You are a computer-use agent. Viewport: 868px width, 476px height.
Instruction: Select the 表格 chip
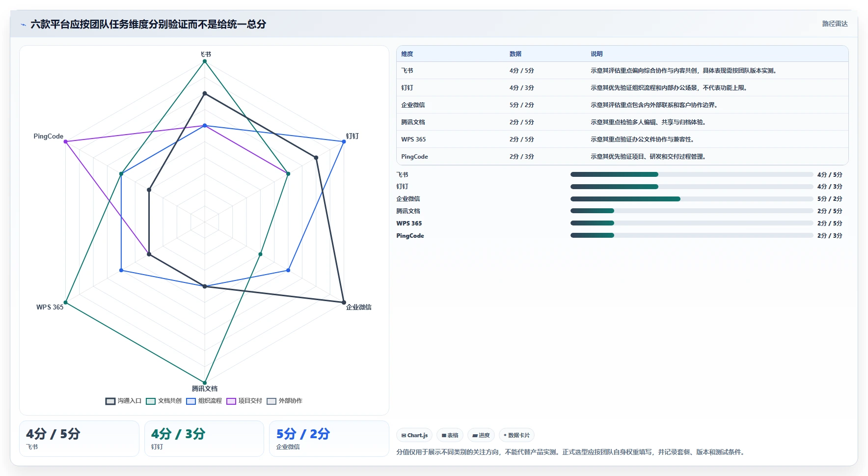click(x=450, y=435)
